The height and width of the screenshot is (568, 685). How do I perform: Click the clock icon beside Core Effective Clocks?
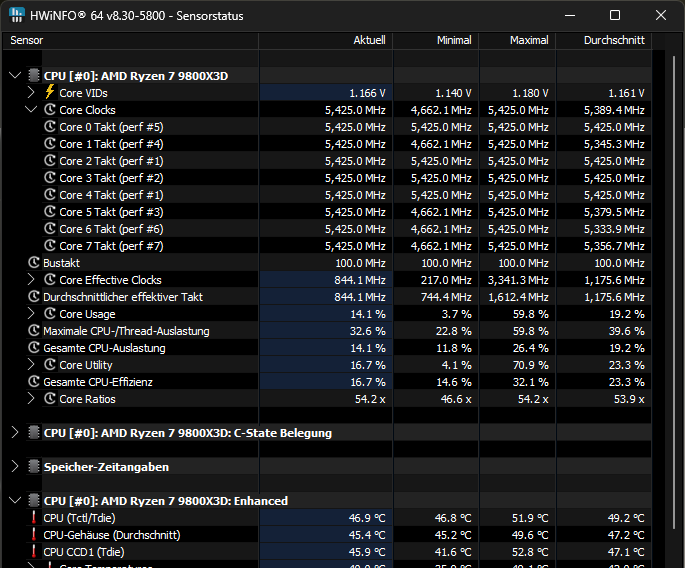[50, 280]
